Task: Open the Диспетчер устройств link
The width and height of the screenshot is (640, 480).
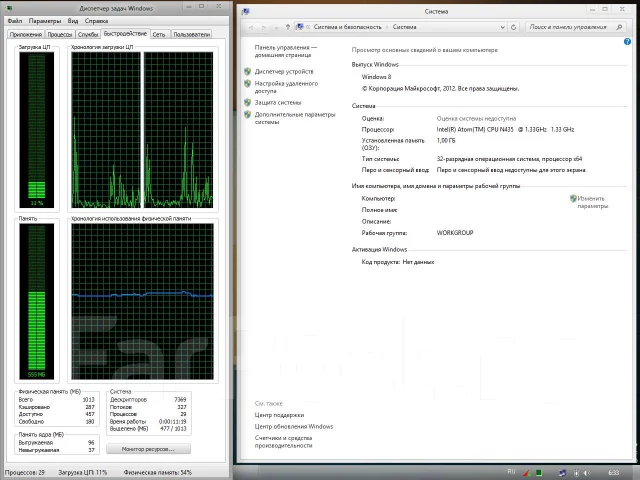Action: (284, 71)
